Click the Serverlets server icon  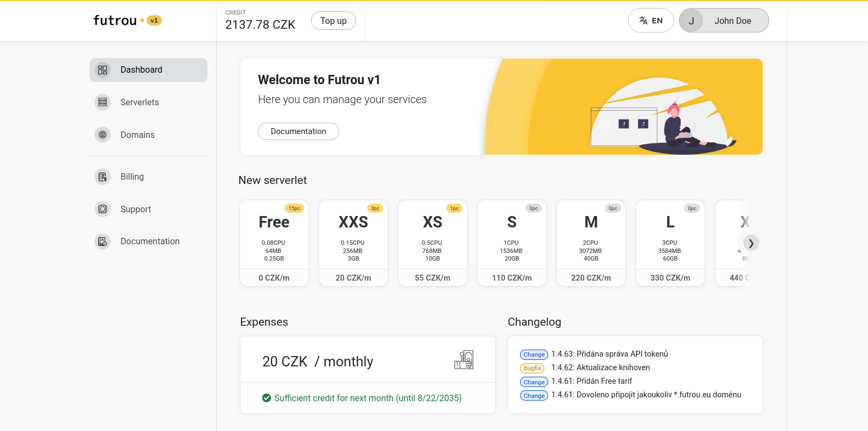click(x=103, y=102)
